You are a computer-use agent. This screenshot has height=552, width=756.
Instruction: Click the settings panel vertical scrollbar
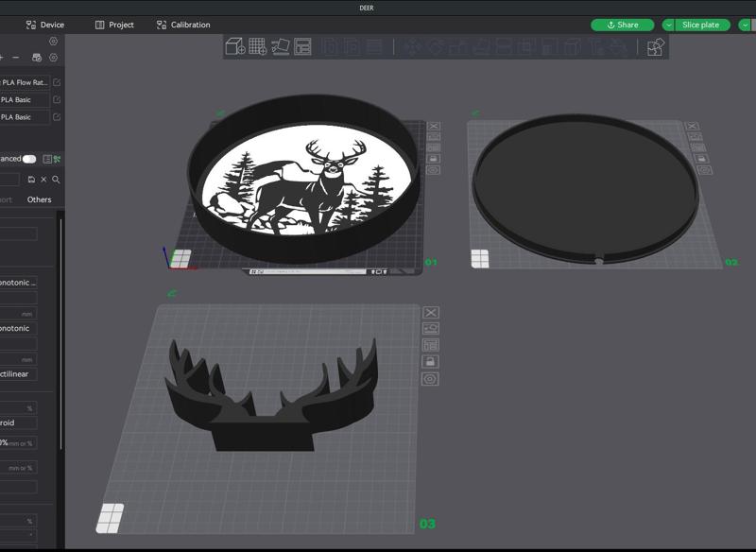[61, 334]
